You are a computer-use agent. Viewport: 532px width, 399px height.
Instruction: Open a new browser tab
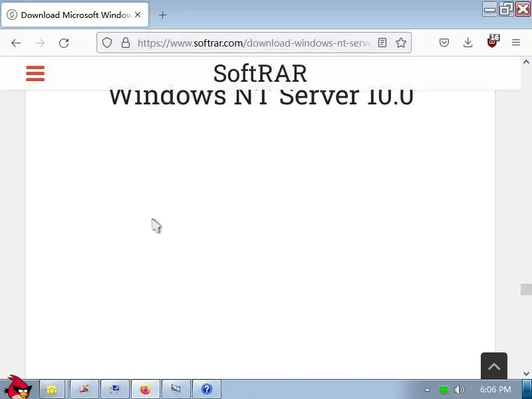(x=162, y=15)
